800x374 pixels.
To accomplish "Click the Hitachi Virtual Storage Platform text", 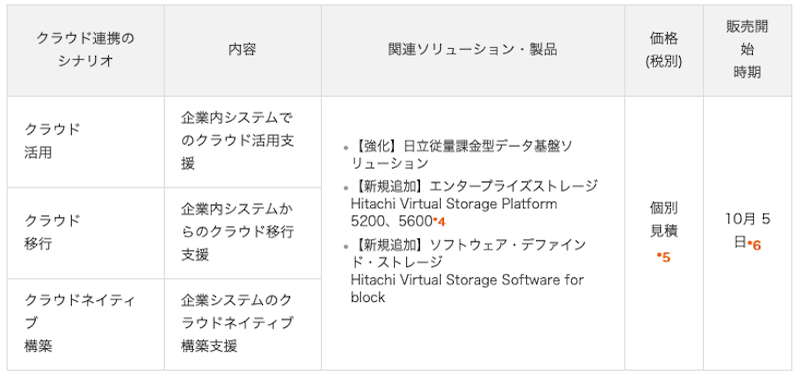I will tap(454, 204).
